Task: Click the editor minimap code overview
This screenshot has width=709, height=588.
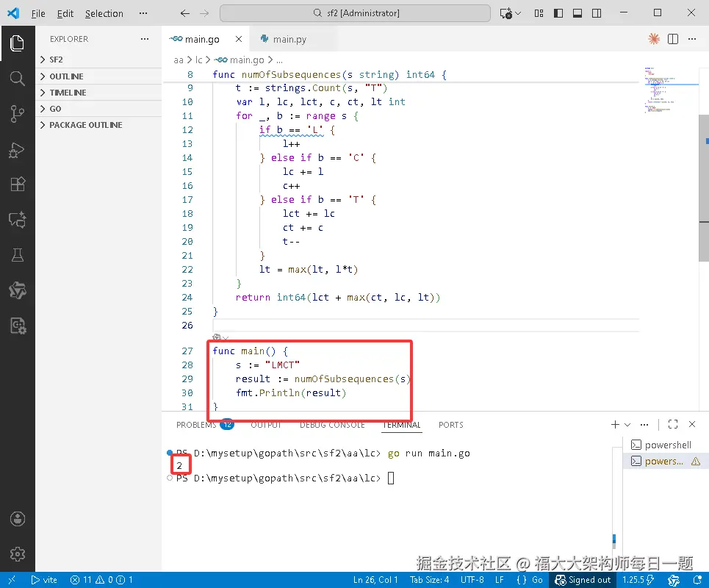Action: point(671,90)
